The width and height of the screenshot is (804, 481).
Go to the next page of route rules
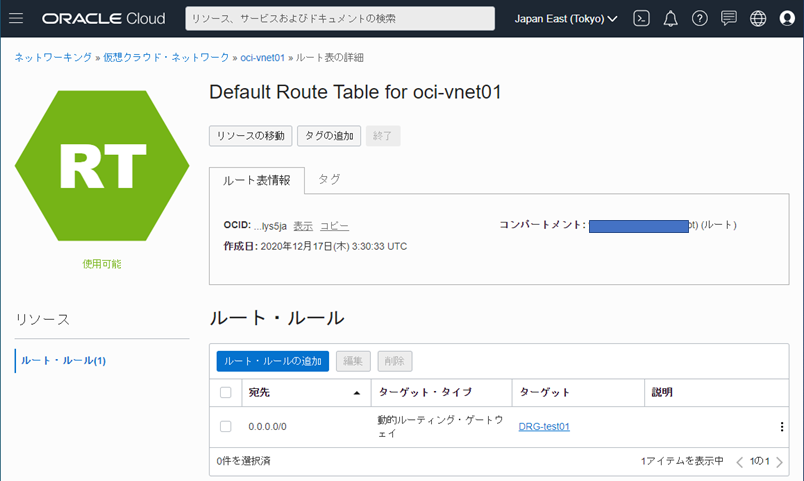click(x=779, y=462)
